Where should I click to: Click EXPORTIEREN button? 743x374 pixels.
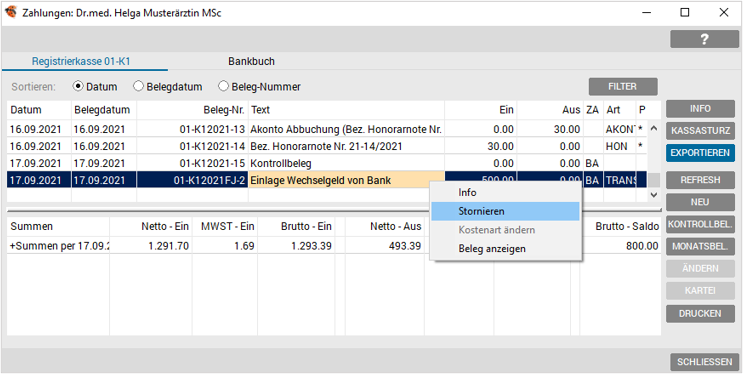tap(700, 153)
